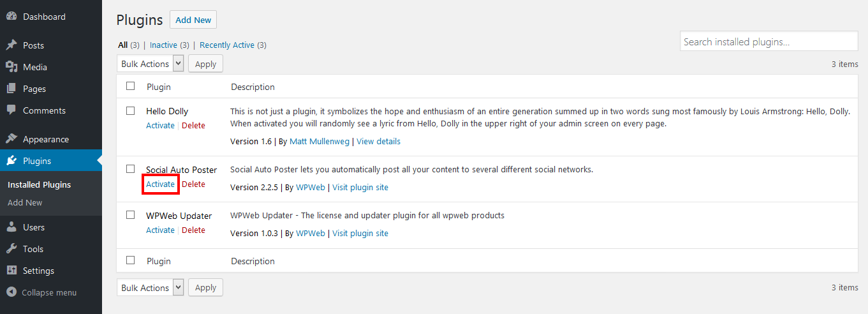Open the bottom Bulk Actions dropdown

coord(151,288)
